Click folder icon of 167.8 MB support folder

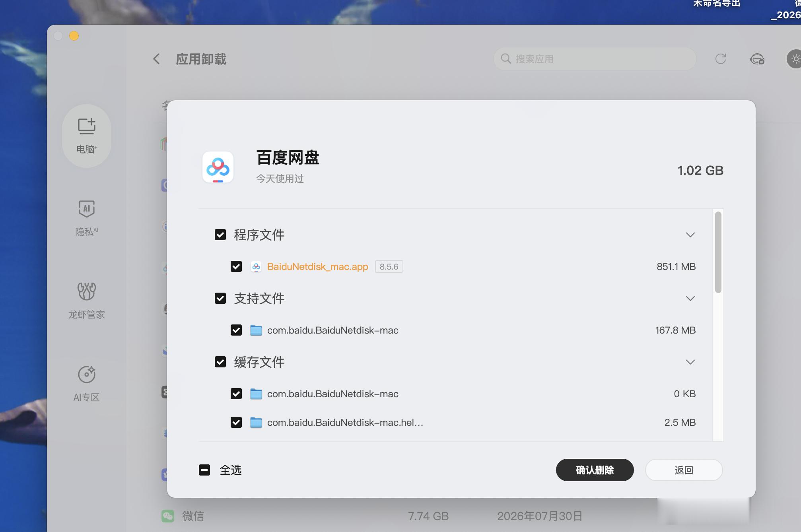pos(256,330)
